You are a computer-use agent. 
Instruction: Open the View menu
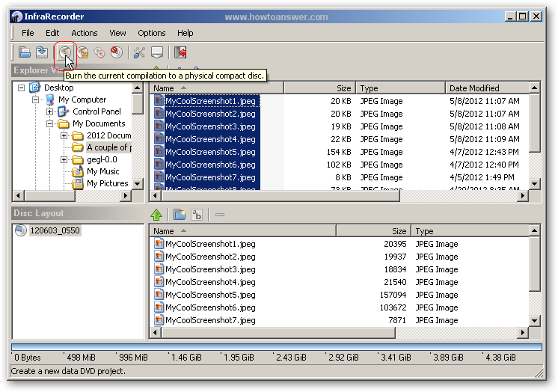pos(117,33)
